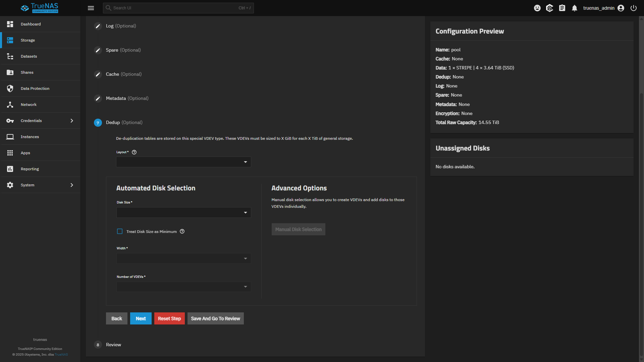
Task: Click the pencil icon for Cache step
Action: coord(98,74)
